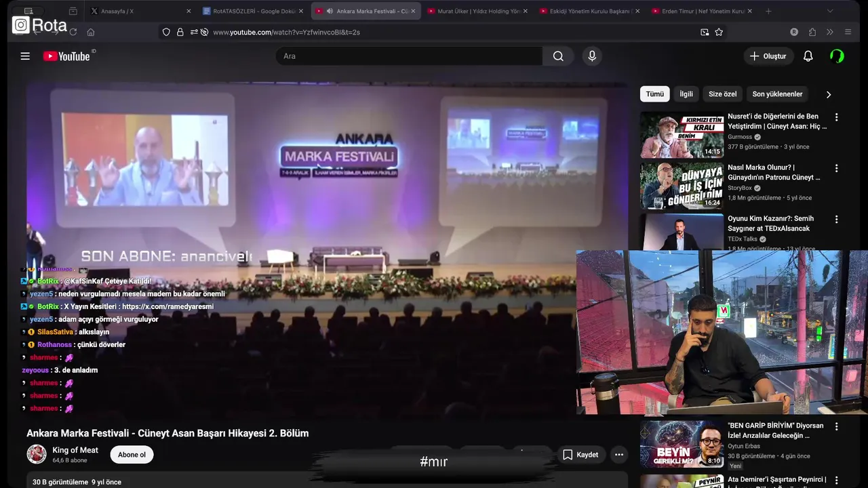
Task: Open the BEN GARİP BİRİYİM video title
Action: pyautogui.click(x=776, y=430)
